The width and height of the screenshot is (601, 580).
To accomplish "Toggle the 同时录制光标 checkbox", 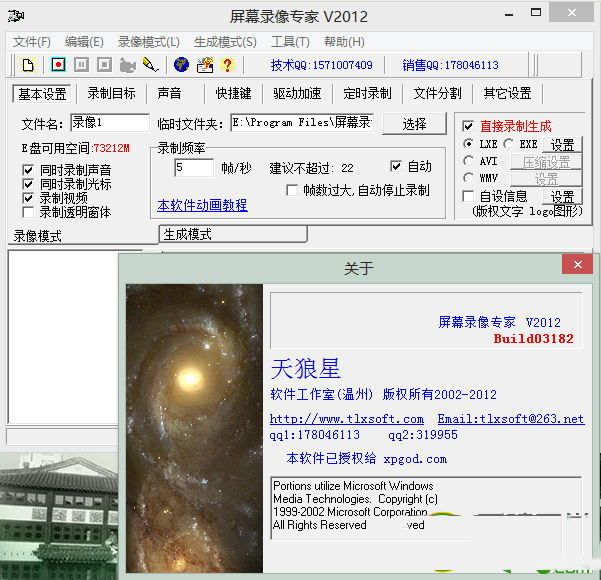I will [x=28, y=184].
